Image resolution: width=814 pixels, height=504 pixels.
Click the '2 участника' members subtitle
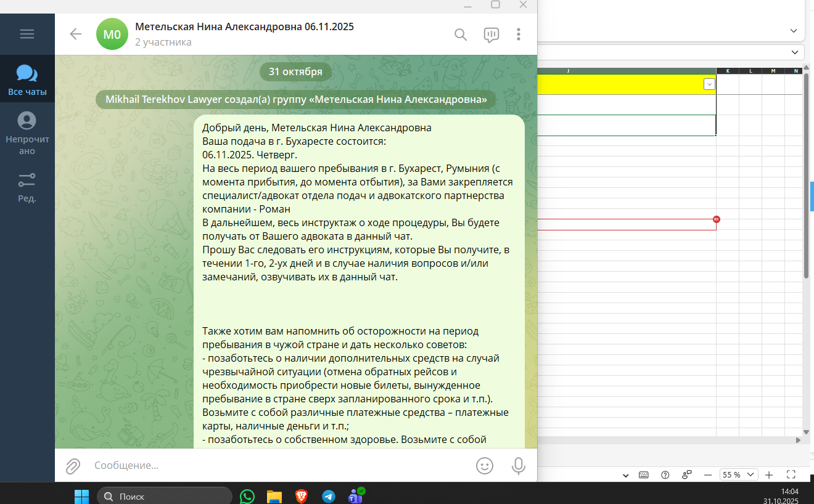click(163, 43)
